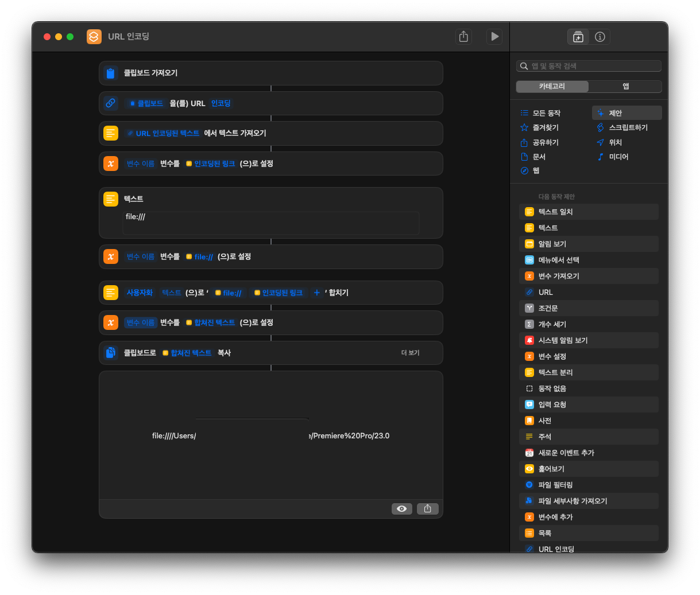Select the 합쳐진 텍스트 variable in copy action
The width and height of the screenshot is (700, 595).
click(x=187, y=353)
